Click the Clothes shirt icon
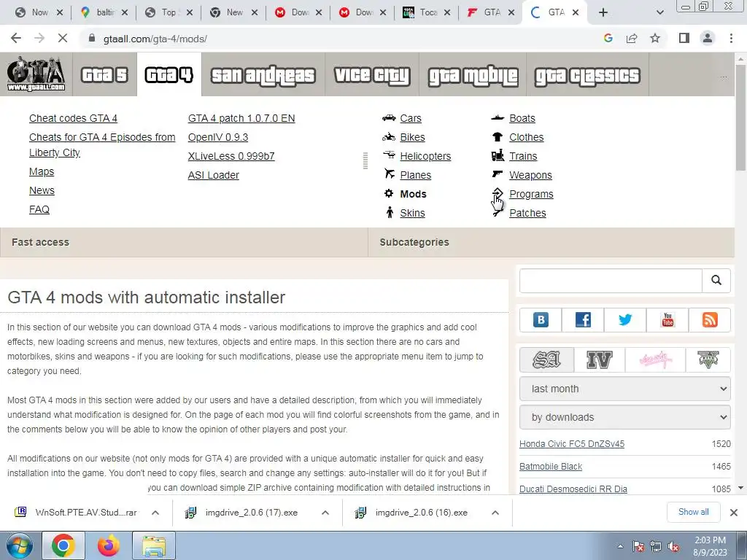 pyautogui.click(x=498, y=137)
